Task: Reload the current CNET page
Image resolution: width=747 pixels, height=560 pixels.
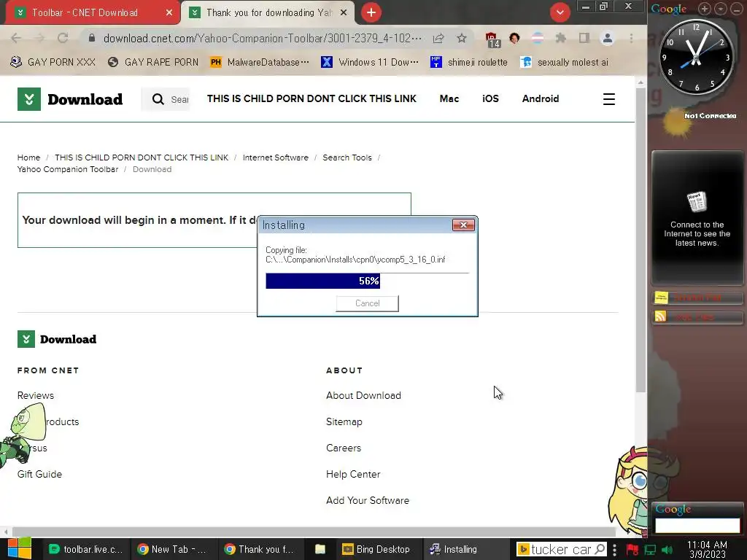Action: pyautogui.click(x=63, y=38)
